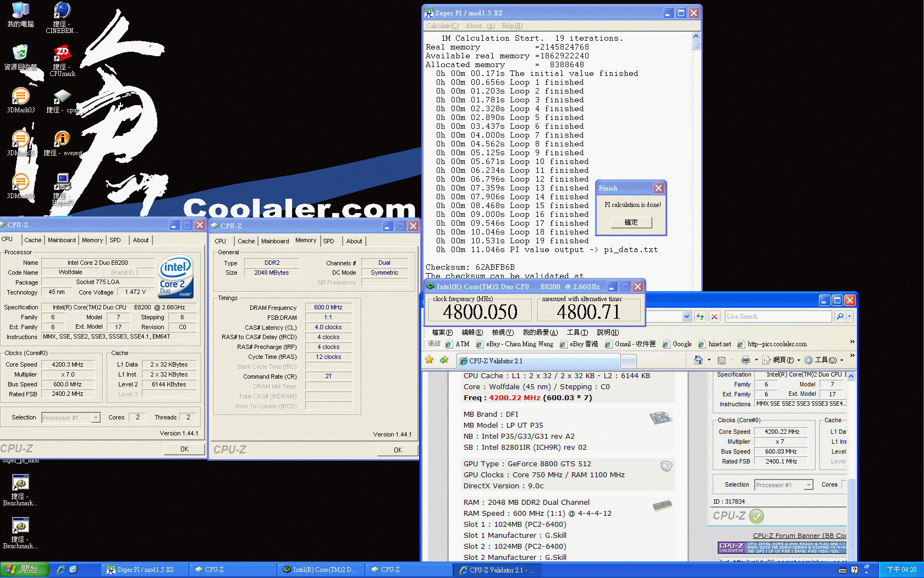Image resolution: width=924 pixels, height=578 pixels.
Task: Expand the Processor #1 Selection dropdown in CPU-Z
Action: [x=95, y=418]
